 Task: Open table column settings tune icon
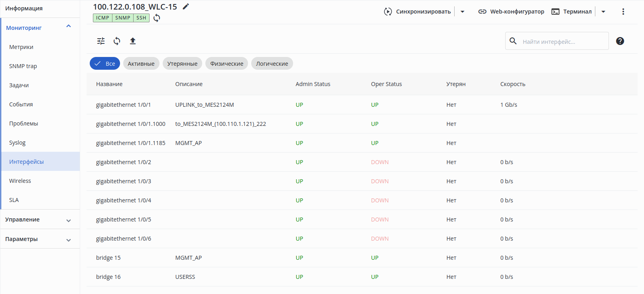[x=101, y=41]
